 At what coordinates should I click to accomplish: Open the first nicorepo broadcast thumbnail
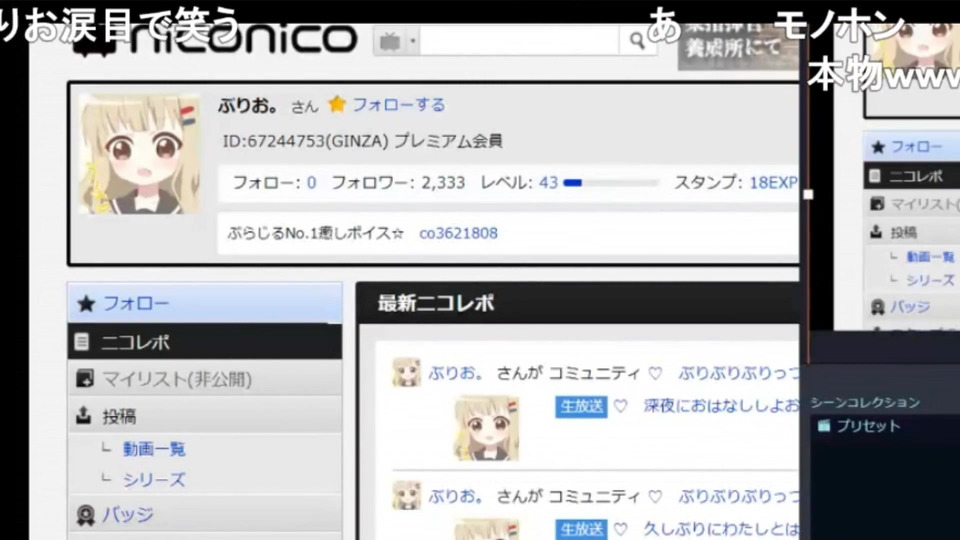click(x=486, y=428)
